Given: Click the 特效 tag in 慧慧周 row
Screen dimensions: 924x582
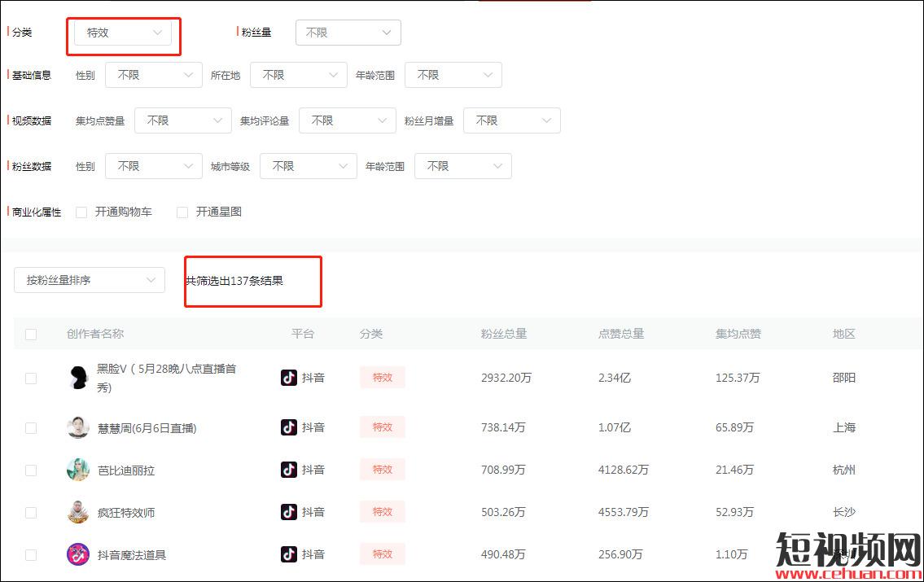Looking at the screenshot, I should tap(383, 427).
